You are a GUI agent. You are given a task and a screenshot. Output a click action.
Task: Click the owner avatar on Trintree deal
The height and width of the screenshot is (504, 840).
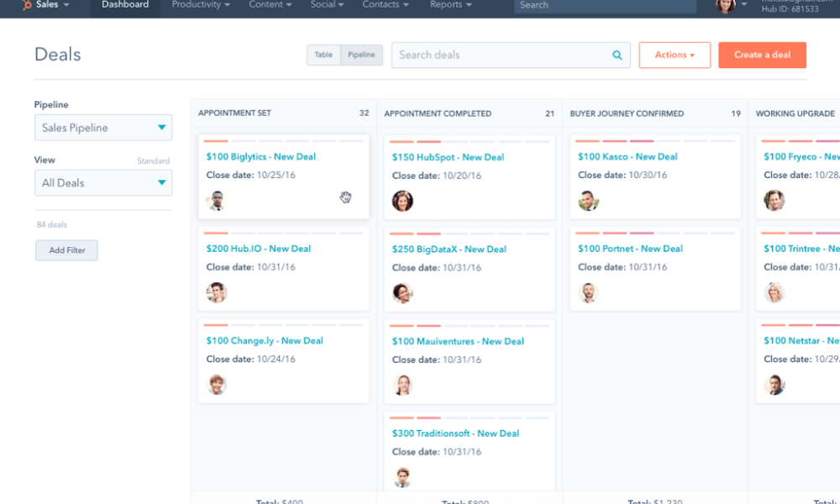774,292
